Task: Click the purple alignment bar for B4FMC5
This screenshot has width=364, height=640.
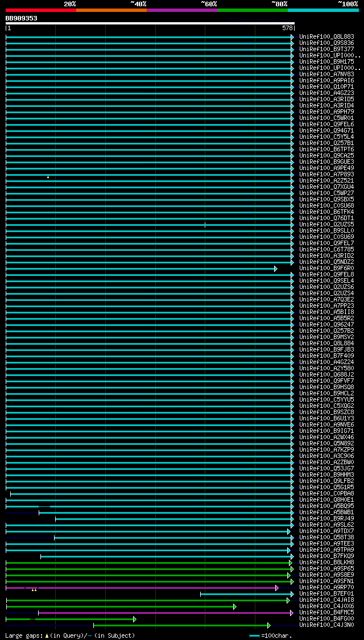Action: click(x=166, y=613)
